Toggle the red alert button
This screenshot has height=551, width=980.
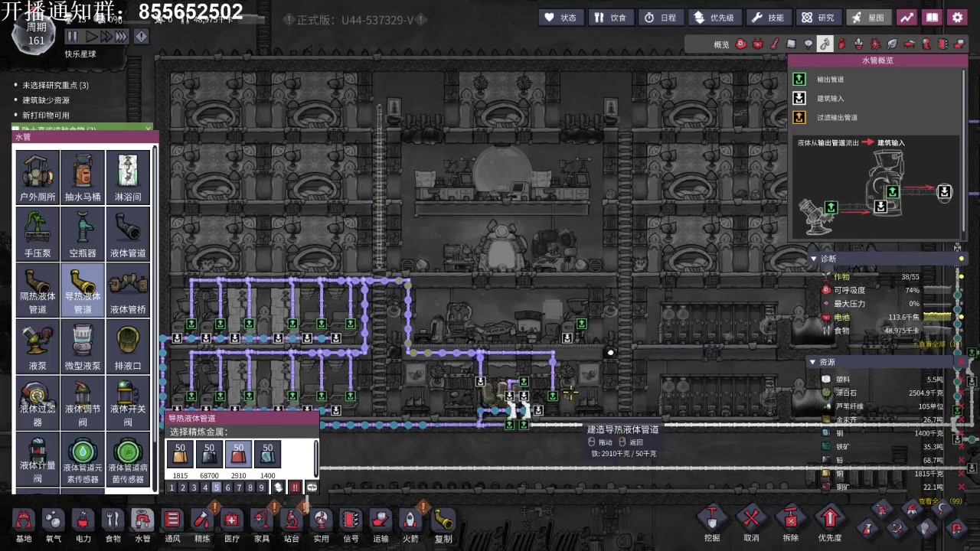click(x=142, y=36)
